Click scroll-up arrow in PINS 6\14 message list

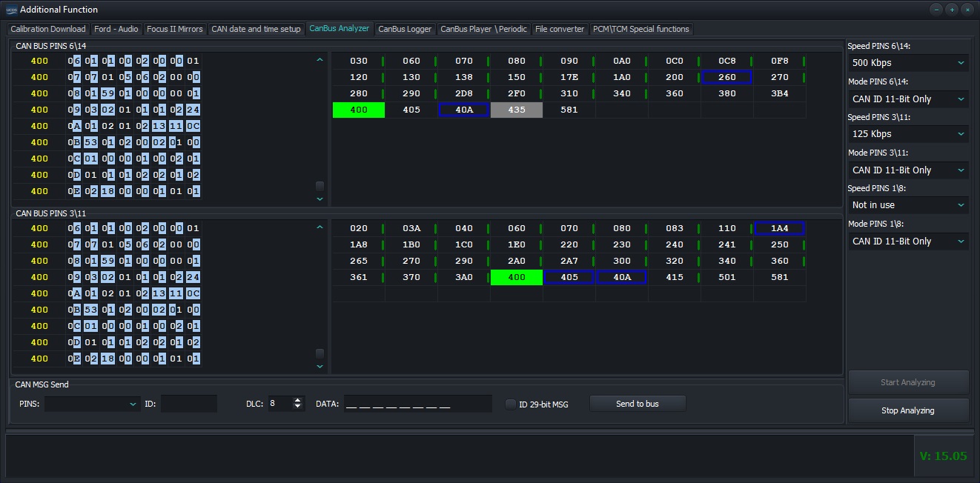[x=320, y=60]
